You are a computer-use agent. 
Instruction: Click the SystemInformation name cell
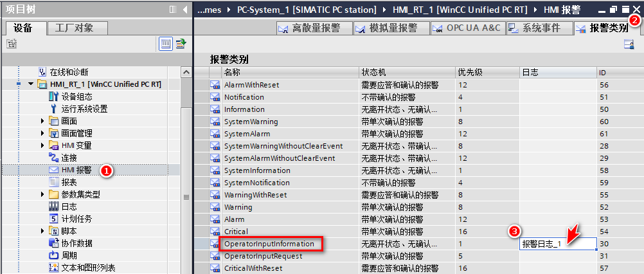click(x=290, y=170)
